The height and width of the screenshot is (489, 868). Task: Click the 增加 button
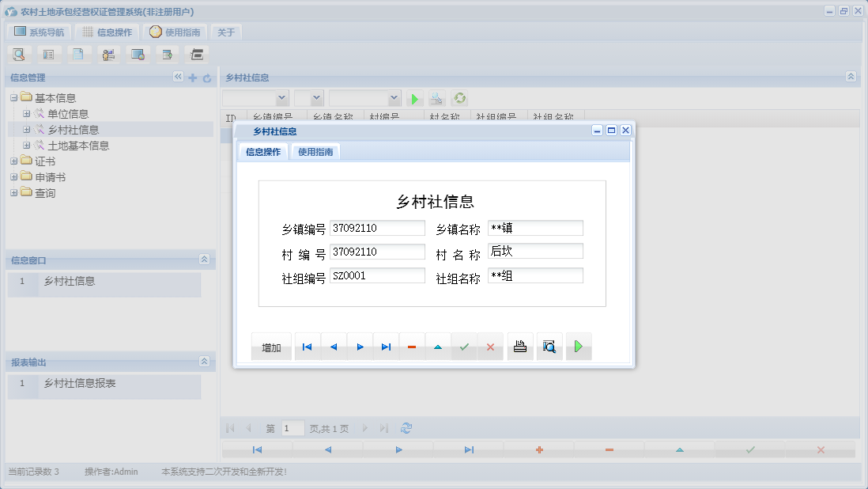tap(271, 347)
